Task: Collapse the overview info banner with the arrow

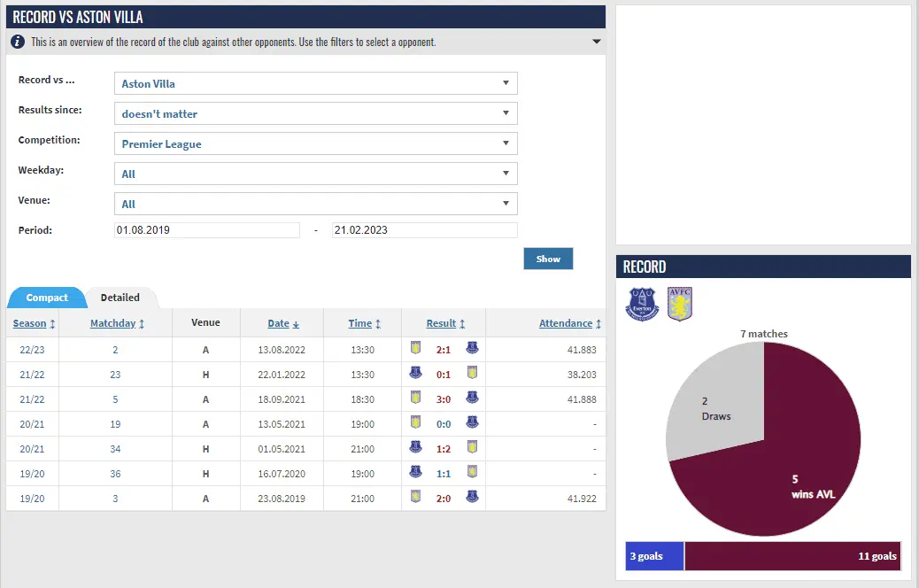Action: coord(597,42)
